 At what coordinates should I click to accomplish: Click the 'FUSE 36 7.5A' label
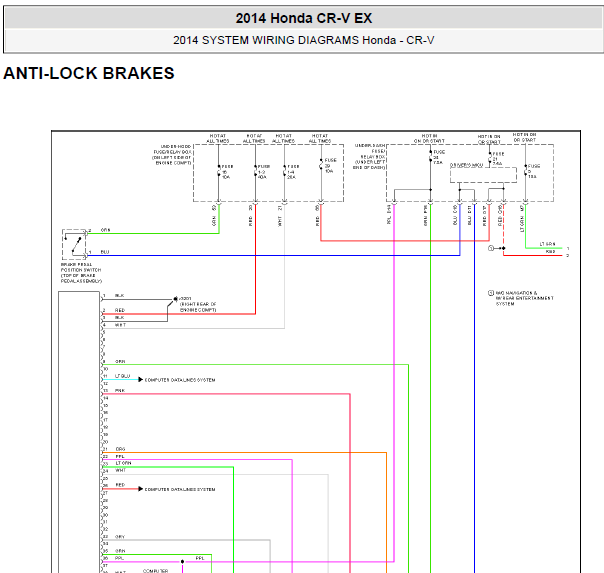click(x=439, y=157)
